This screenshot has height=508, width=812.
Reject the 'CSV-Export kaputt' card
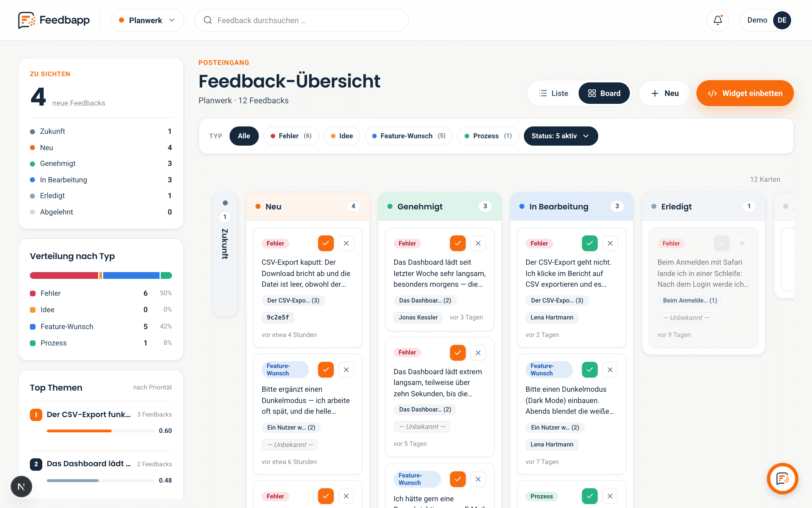[x=346, y=243]
